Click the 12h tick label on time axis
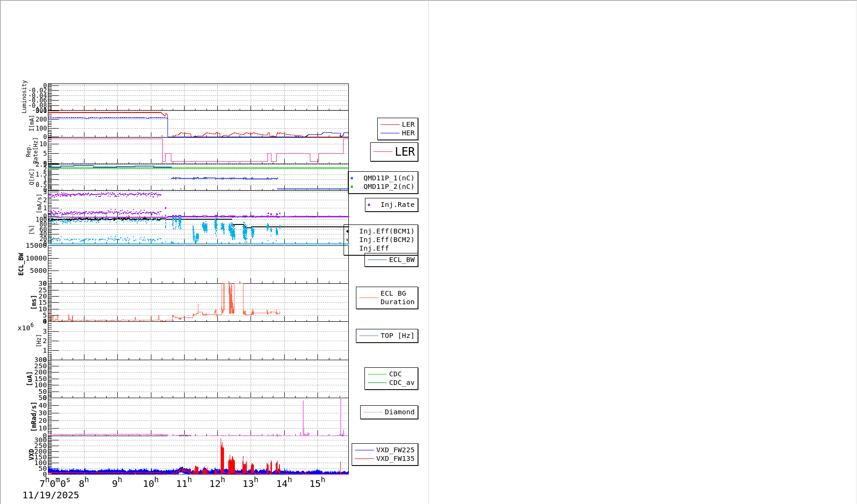 click(217, 483)
